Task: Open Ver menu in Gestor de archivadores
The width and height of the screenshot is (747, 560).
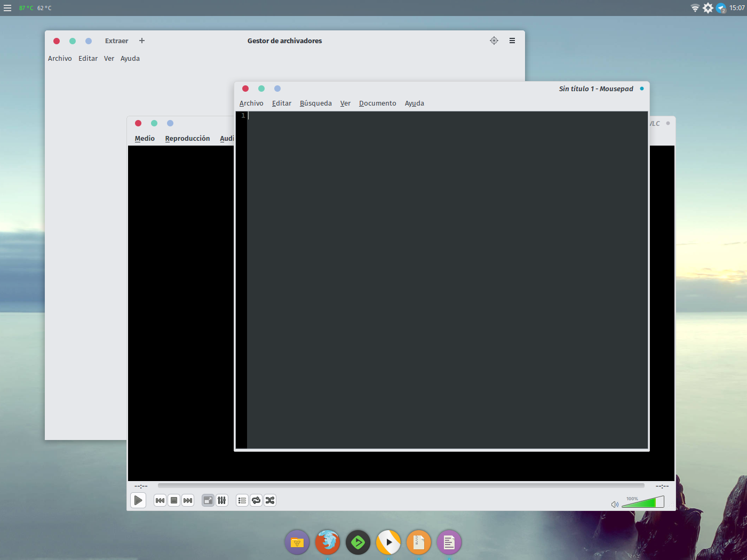Action: point(109,59)
